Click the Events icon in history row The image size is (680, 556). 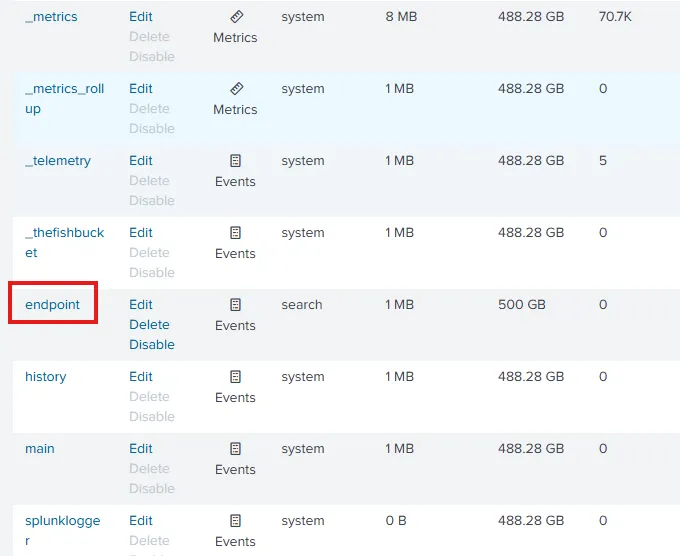pyautogui.click(x=236, y=377)
